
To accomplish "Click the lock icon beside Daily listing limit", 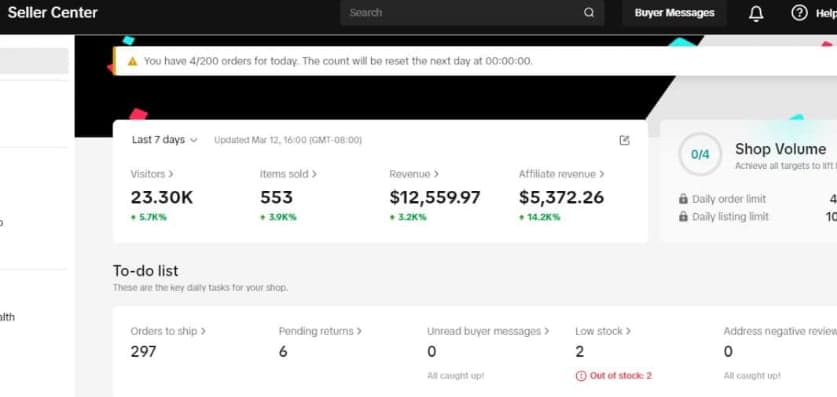I will pos(683,217).
